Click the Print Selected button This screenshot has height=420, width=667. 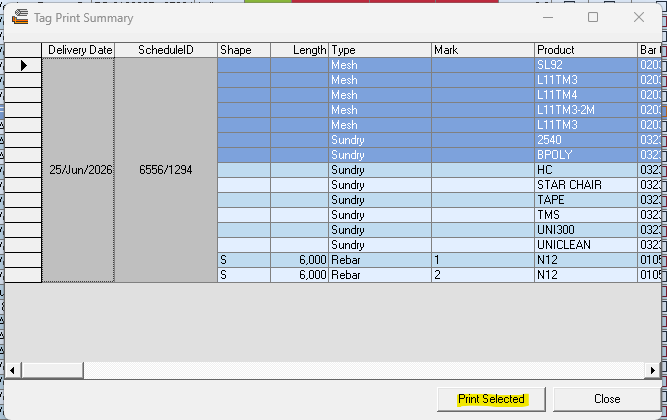pyautogui.click(x=491, y=399)
